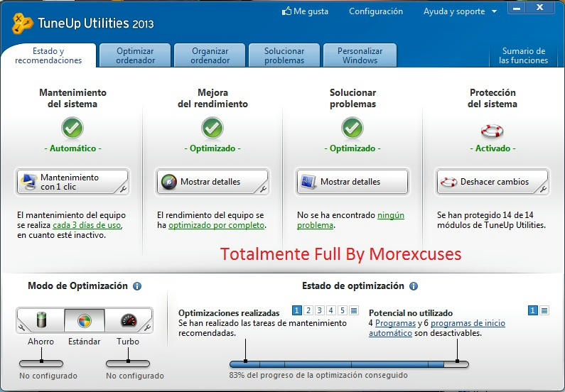Screen dimensions: 565x392
Task: Click the Optimizaciones realizadas heading
Action: tap(229, 312)
